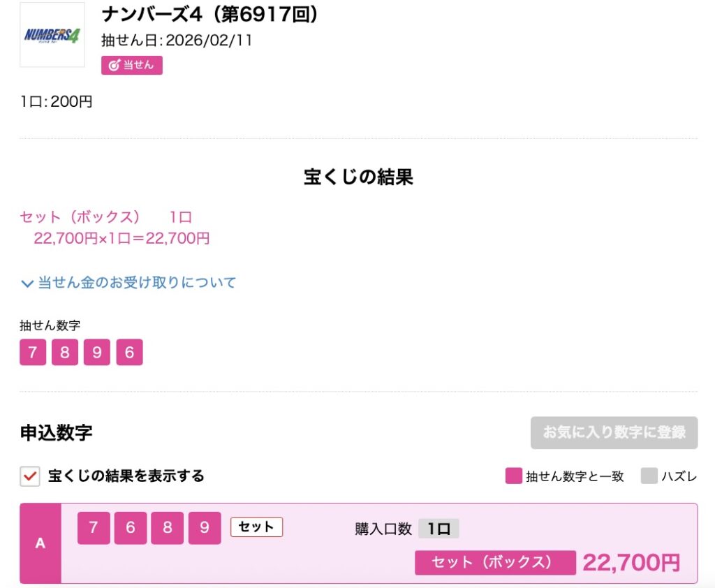This screenshot has width=715, height=588.
Task: Click the chevron beside 当せん金のお受け取りについて
Action: (27, 284)
